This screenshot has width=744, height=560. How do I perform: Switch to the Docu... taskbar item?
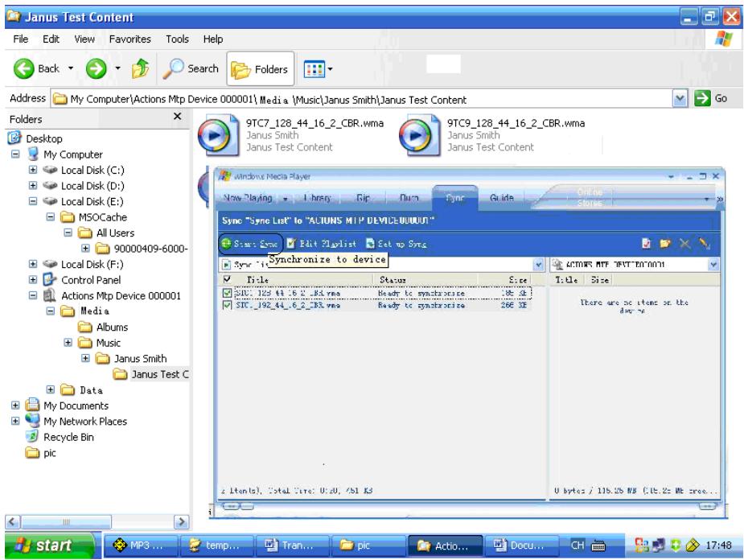(520, 546)
